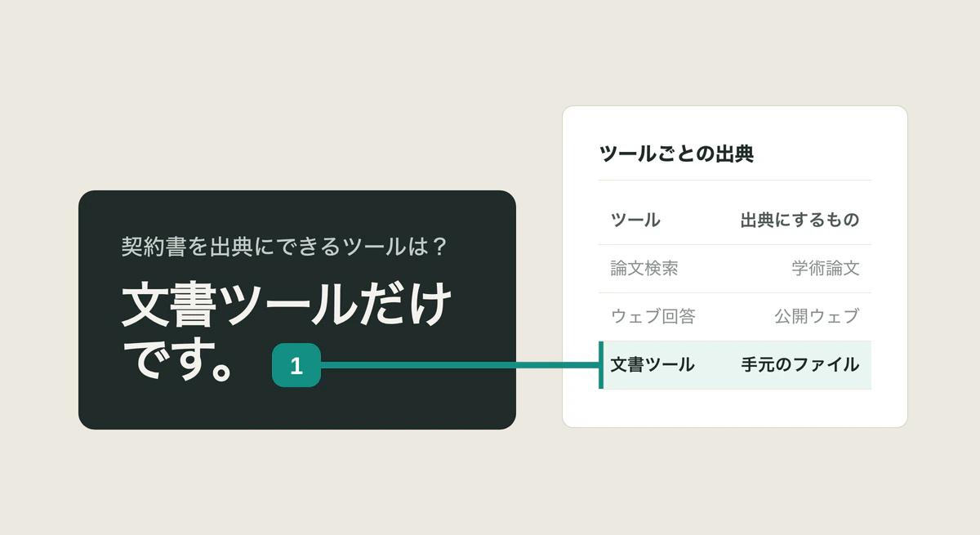Select the '公開ウェブ' table cell
The image size is (980, 535).
coord(817,316)
